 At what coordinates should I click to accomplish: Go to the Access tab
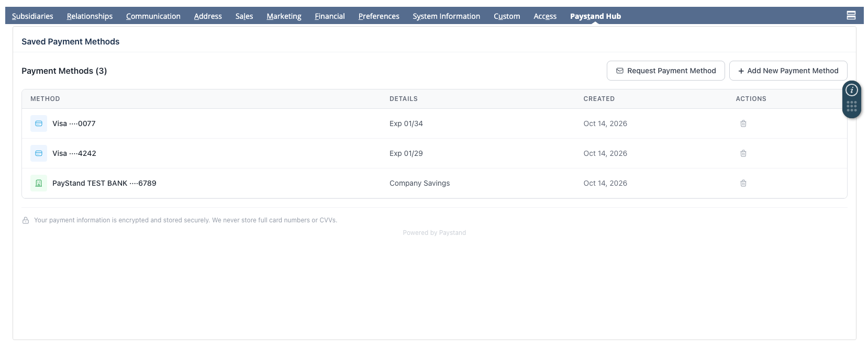coord(545,16)
